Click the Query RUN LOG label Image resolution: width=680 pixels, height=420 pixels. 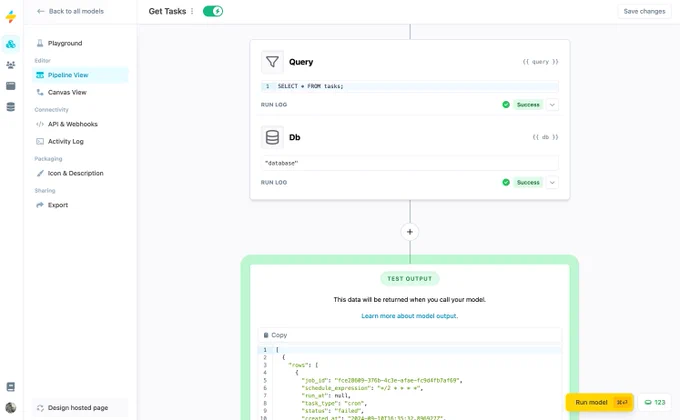274,105
